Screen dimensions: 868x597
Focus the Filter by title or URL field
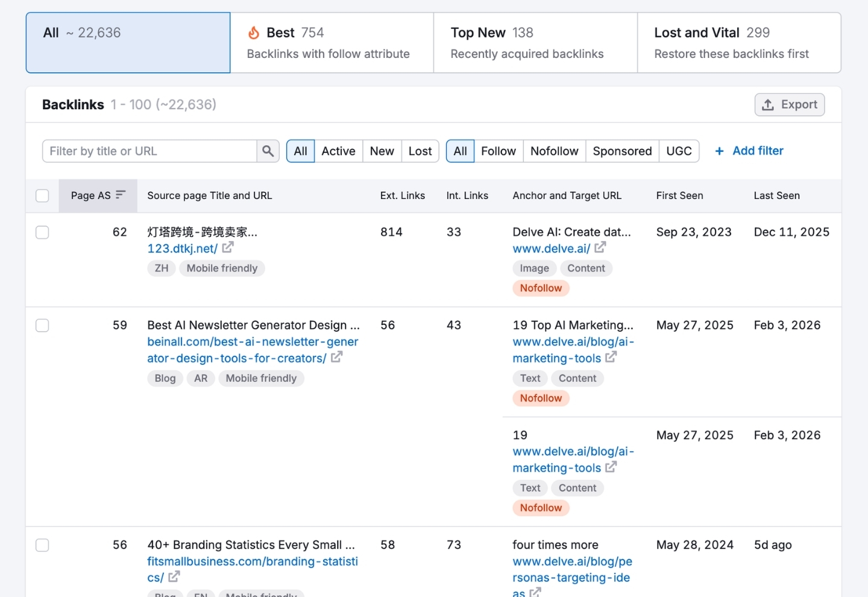point(149,151)
